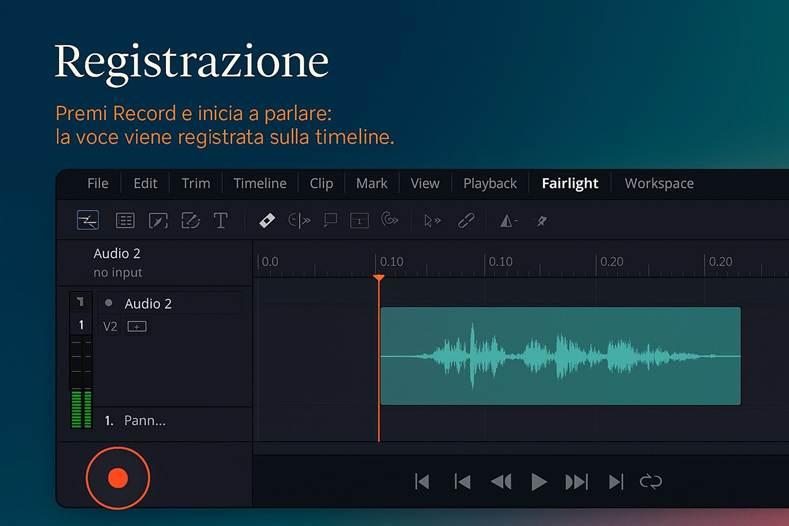Go to first frame transport button

tap(422, 482)
